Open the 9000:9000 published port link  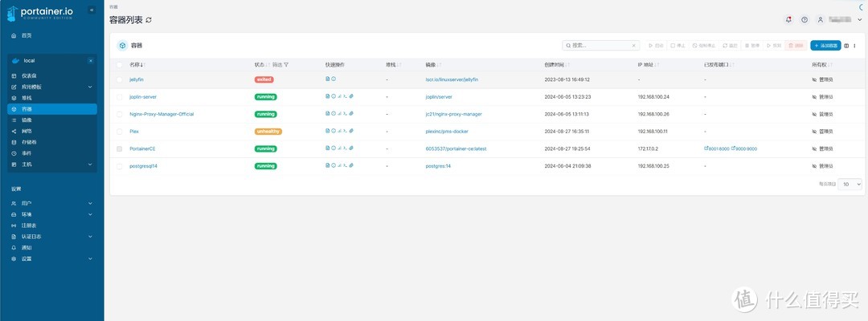(x=744, y=148)
